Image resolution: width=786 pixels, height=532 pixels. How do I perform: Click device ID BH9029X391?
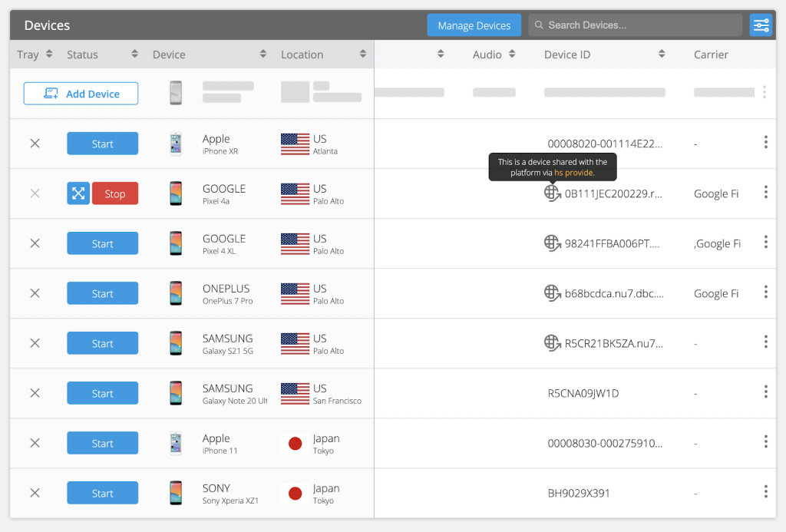point(579,494)
